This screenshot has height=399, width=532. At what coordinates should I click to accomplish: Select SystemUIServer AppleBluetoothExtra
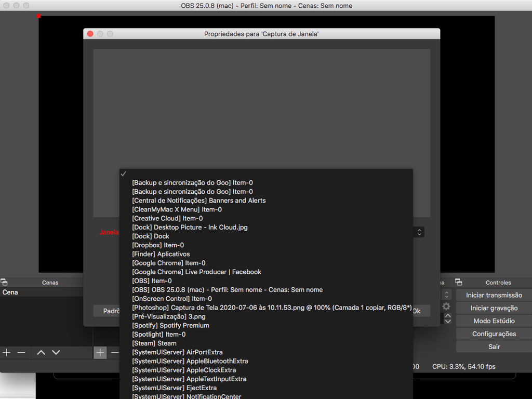point(266,361)
